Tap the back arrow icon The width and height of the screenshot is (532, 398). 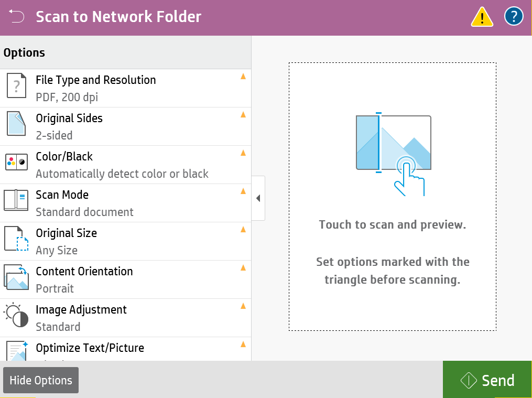tap(16, 17)
